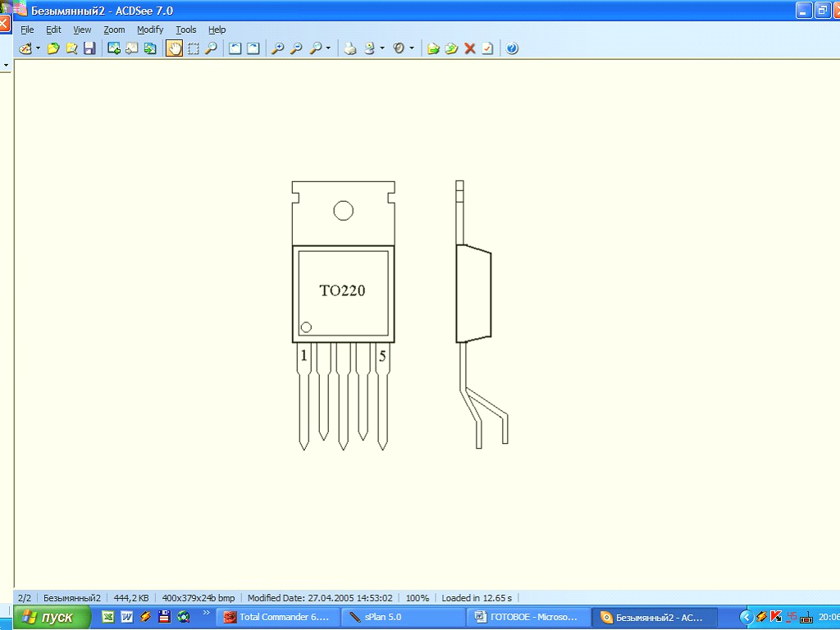Expand the editor tools dropdown arrow
The height and width of the screenshot is (630, 840).
click(412, 48)
